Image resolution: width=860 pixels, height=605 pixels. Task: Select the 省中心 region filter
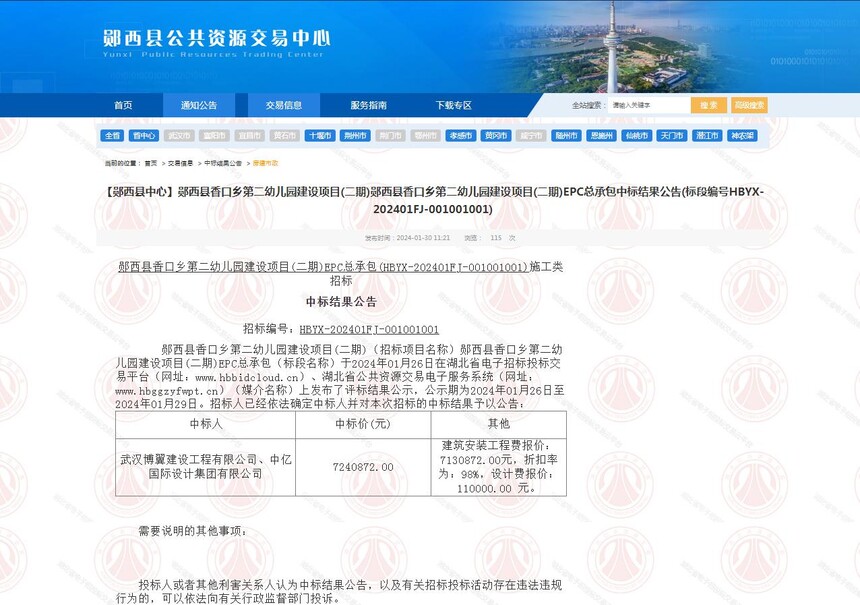click(144, 135)
